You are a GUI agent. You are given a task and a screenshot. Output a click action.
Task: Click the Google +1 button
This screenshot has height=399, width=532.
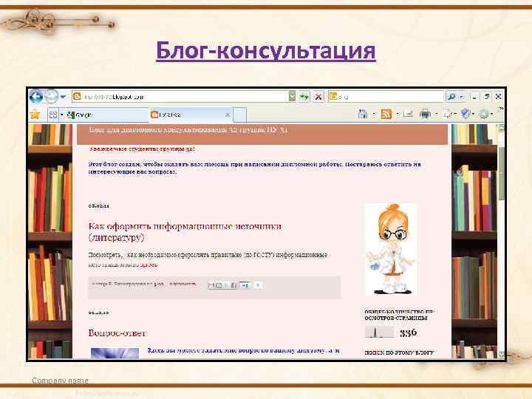245,285
